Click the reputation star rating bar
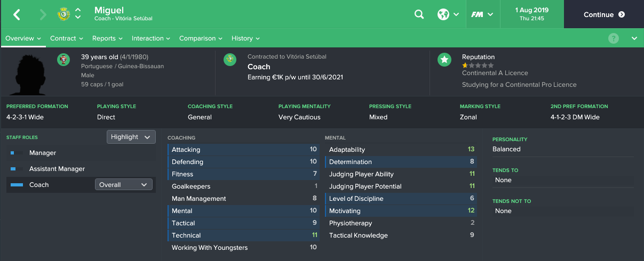 click(478, 65)
